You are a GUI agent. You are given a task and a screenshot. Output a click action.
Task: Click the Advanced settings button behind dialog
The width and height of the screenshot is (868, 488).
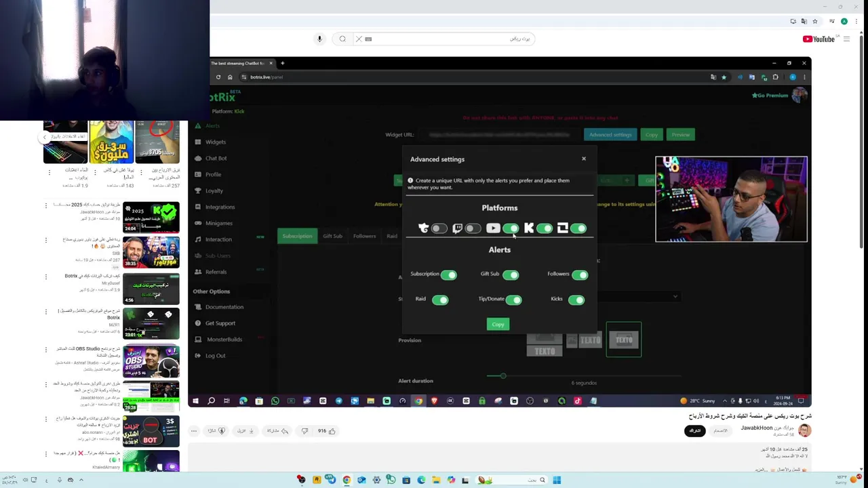[610, 134]
